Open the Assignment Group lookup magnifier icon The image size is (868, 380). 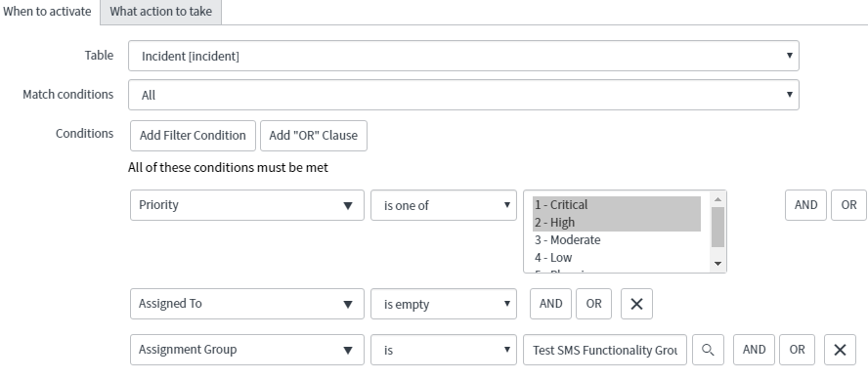pyautogui.click(x=708, y=350)
